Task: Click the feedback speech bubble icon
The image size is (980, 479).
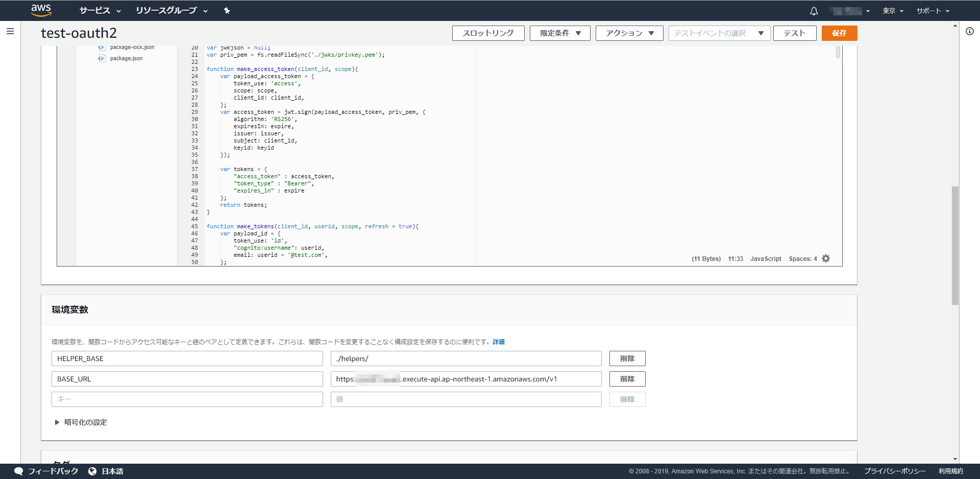Action: [18, 471]
